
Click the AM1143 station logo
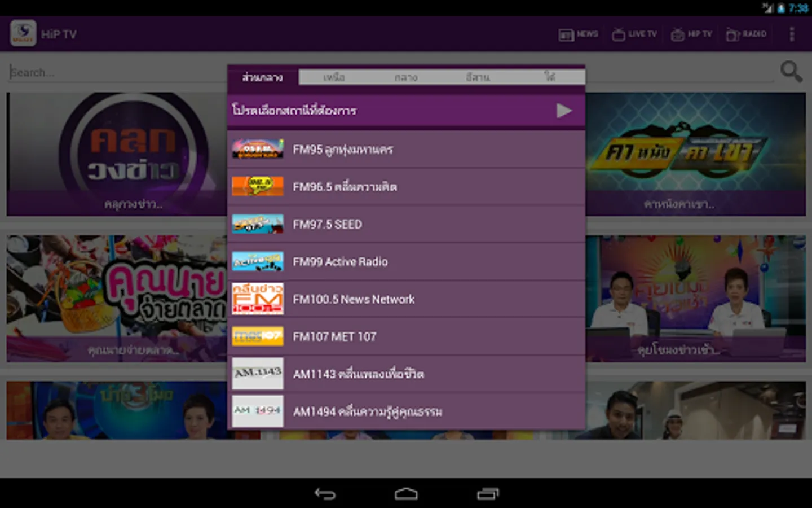click(258, 374)
